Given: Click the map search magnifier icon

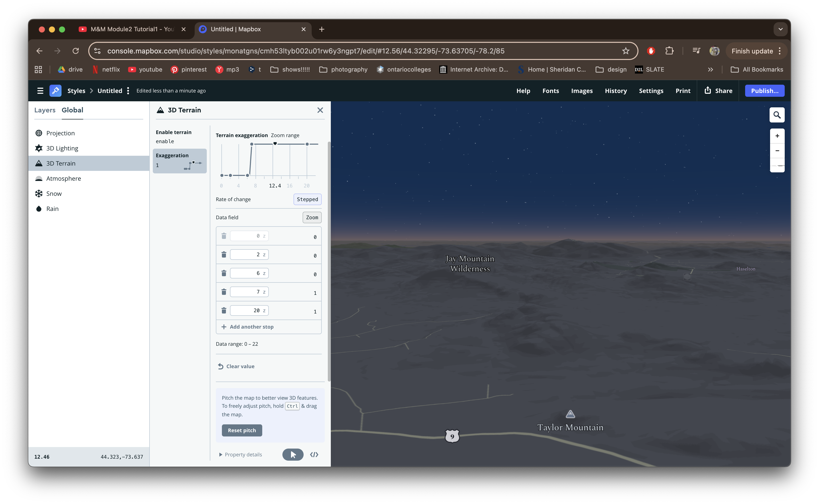Looking at the screenshot, I should (x=777, y=115).
